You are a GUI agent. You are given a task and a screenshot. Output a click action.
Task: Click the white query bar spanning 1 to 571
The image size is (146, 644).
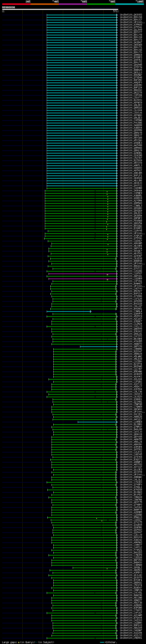[x=60, y=9]
